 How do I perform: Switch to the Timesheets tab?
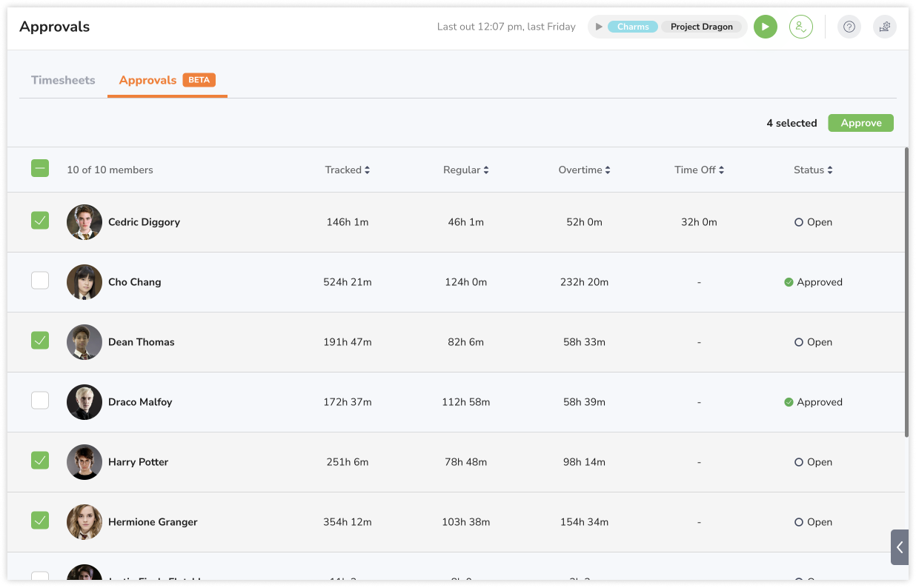tap(63, 80)
